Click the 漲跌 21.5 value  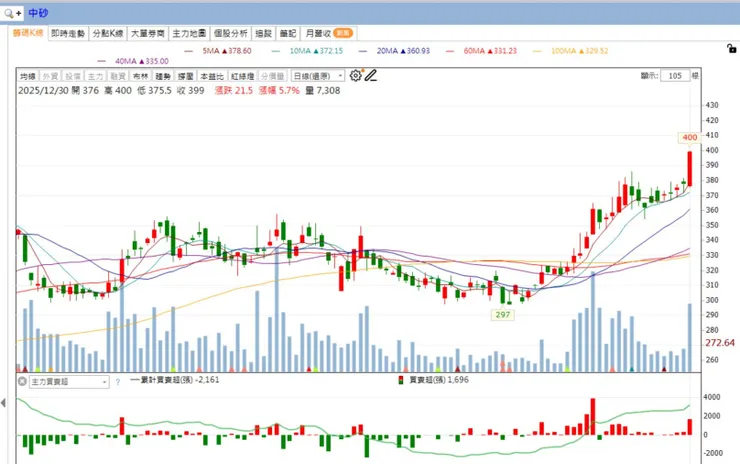[x=234, y=90]
